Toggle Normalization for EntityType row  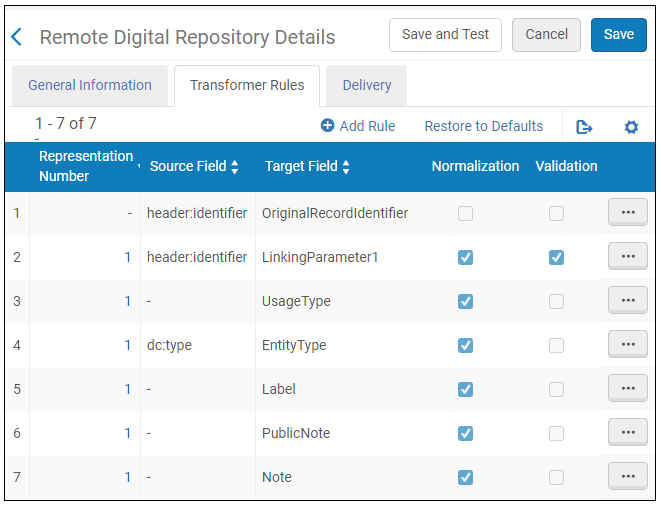(465, 345)
